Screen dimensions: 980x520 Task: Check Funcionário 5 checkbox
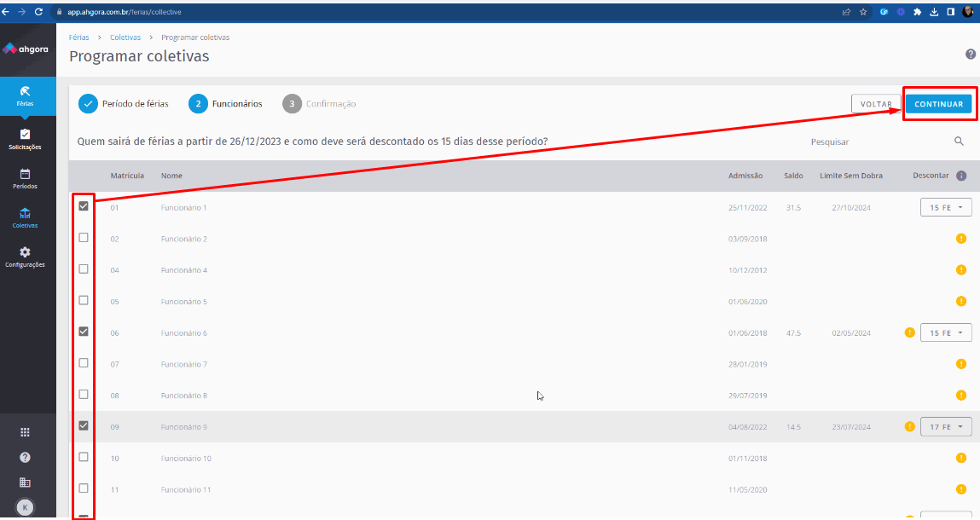coord(84,300)
